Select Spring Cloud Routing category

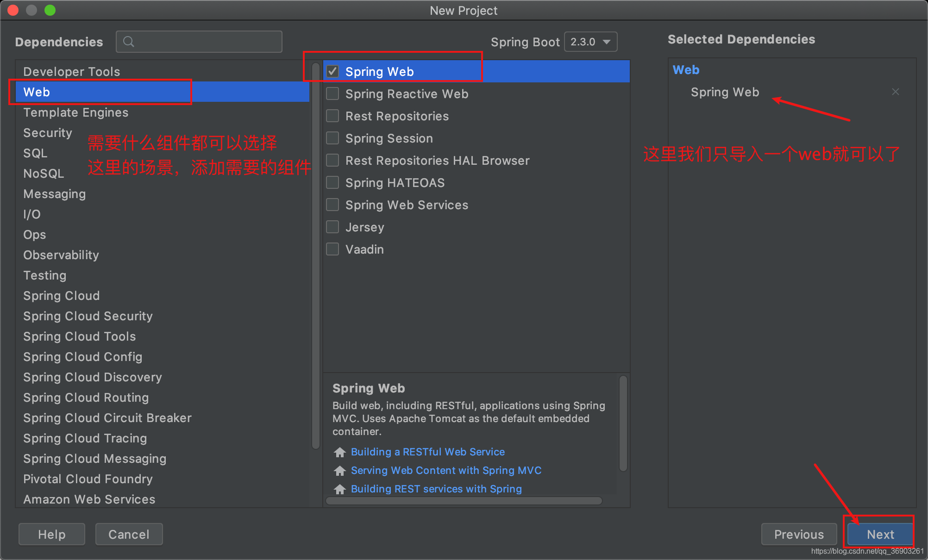[163, 397]
